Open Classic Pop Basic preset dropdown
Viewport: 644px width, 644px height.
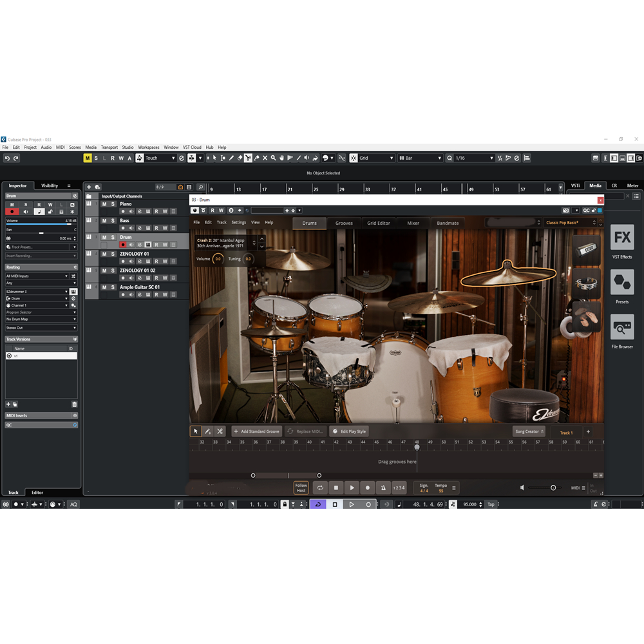(570, 223)
